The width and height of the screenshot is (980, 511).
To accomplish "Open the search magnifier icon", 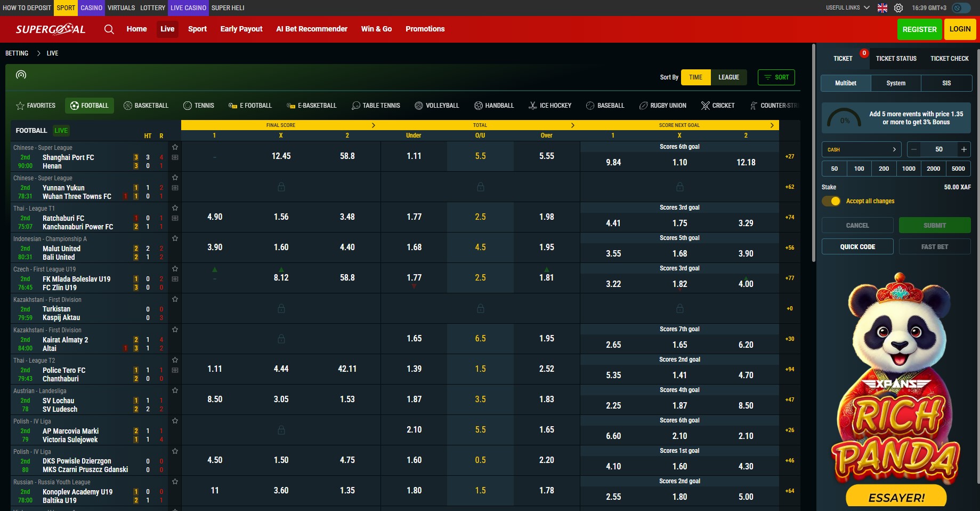I will click(x=109, y=29).
